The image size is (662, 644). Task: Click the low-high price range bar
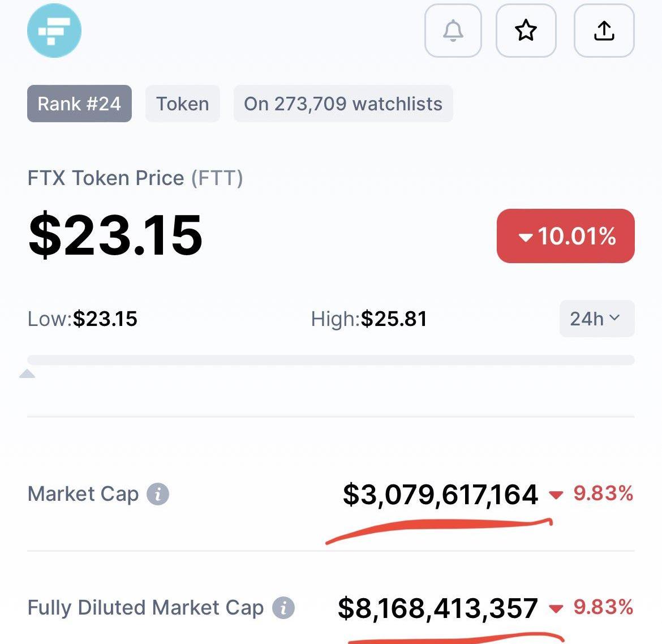pos(330,360)
